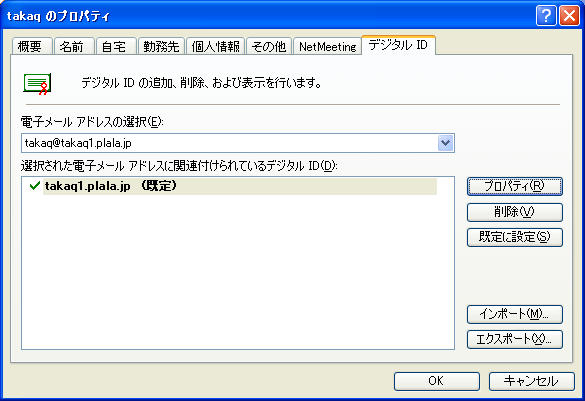Image resolution: width=585 pixels, height=401 pixels.
Task: Open the 勤務先 tab
Action: [161, 46]
